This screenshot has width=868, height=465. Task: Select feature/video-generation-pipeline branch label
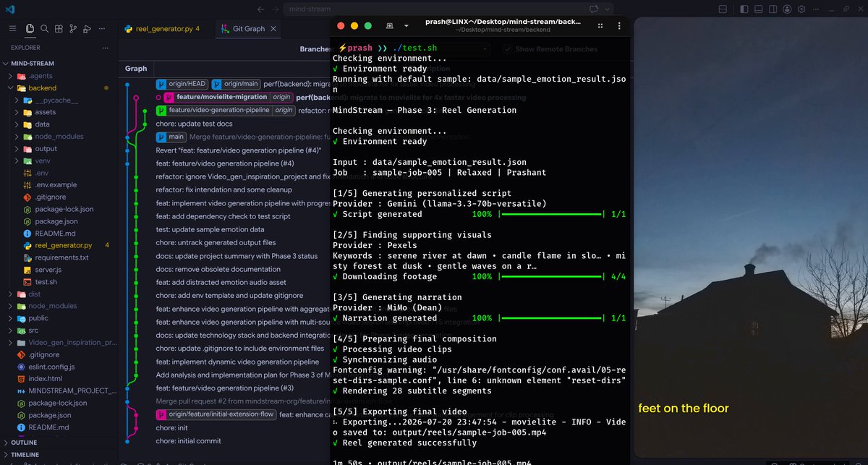[x=225, y=110]
